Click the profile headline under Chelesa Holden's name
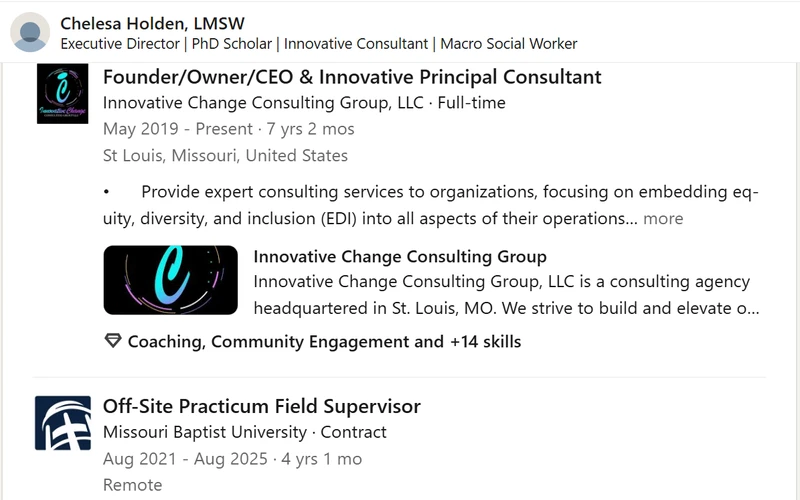The image size is (800, 500). [319, 44]
